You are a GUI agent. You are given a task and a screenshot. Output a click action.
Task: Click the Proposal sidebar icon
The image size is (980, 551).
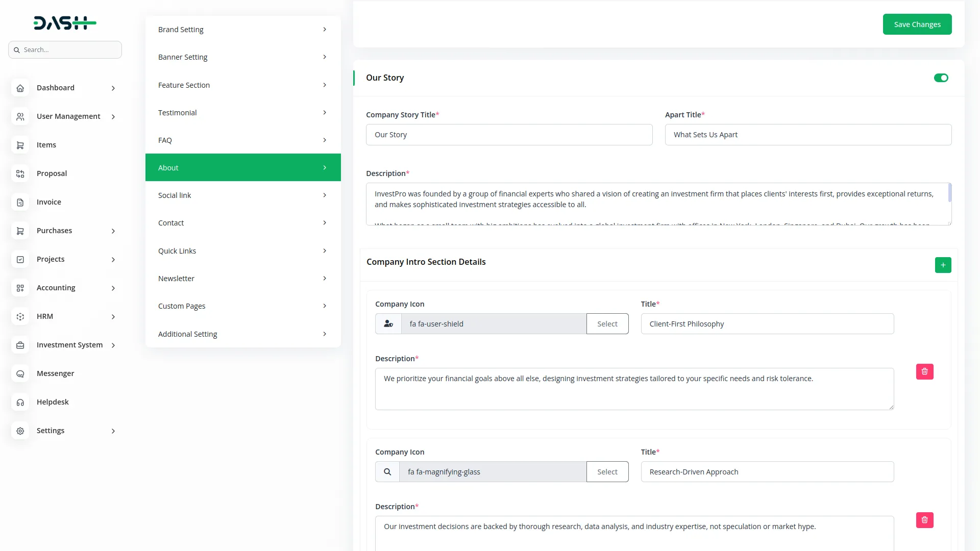coord(20,173)
